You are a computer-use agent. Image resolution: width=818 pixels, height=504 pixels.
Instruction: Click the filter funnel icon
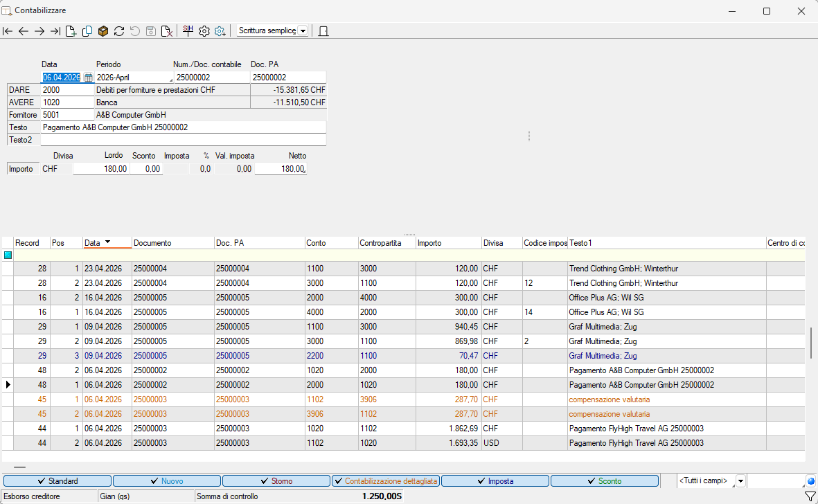(809, 496)
